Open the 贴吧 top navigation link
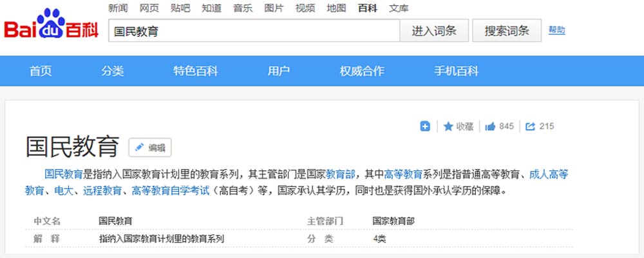Screen dimensions: 644x258 pos(180,8)
